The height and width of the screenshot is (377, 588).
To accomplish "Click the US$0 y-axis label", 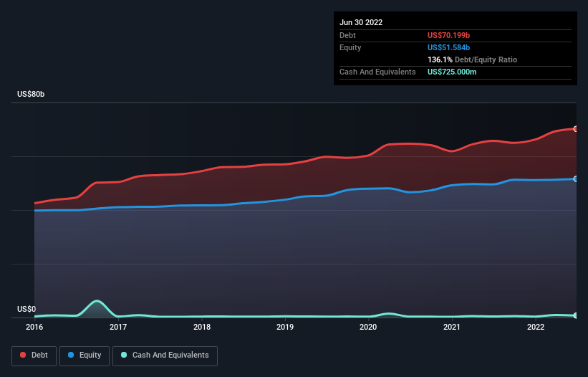I will tap(26, 309).
